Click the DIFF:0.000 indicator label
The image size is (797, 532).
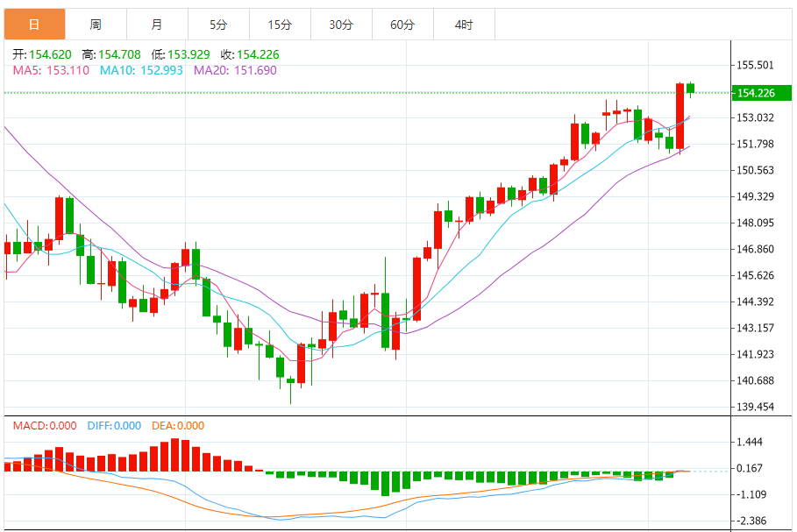(114, 426)
